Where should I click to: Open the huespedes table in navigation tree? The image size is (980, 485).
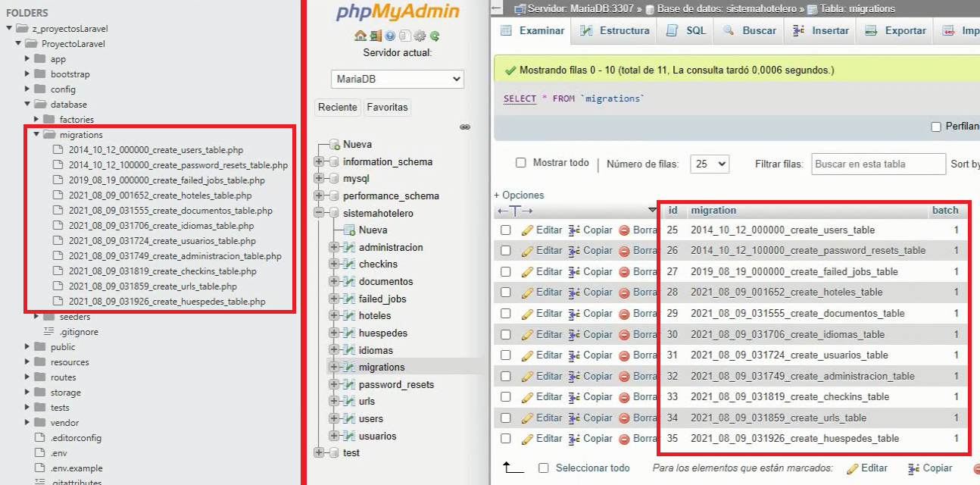[382, 333]
